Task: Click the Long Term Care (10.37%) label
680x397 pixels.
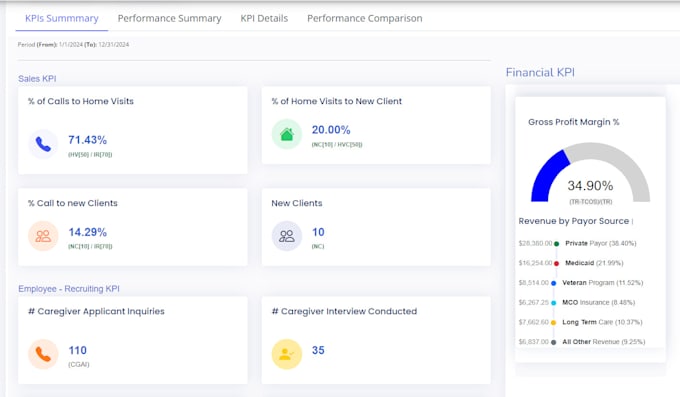Action: click(x=602, y=322)
